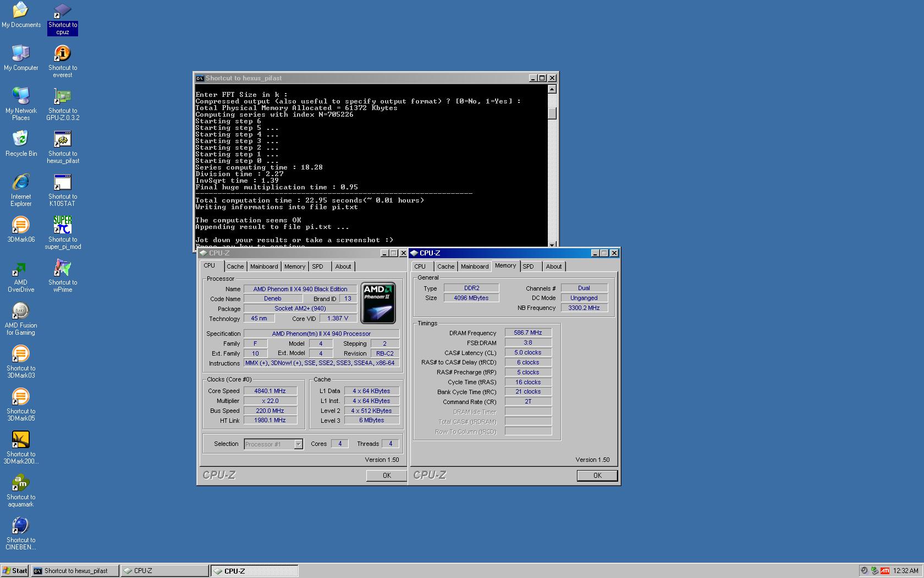Open My Computer desktop icon
Image resolution: width=924 pixels, height=578 pixels.
click(x=21, y=58)
